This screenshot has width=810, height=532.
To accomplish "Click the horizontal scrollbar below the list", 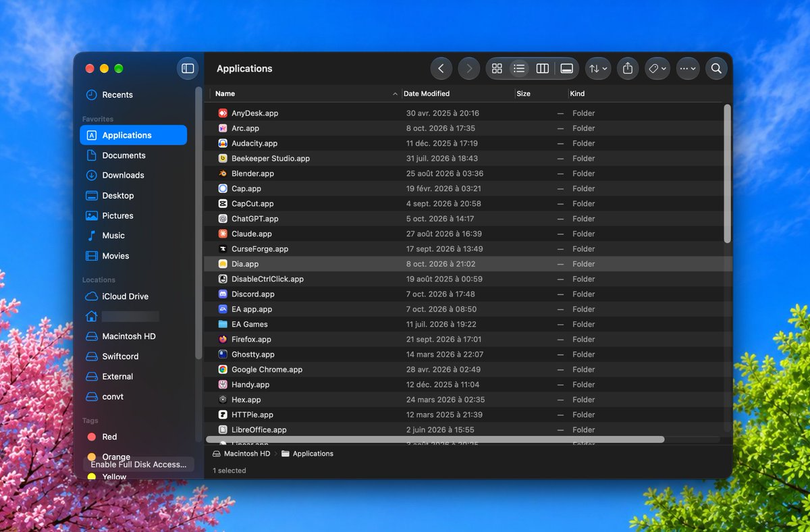I will point(435,440).
